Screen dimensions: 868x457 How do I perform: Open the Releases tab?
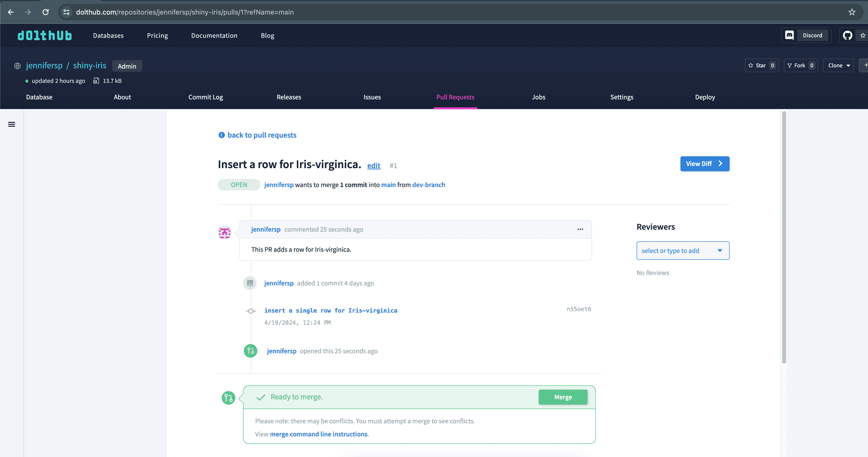pyautogui.click(x=289, y=97)
